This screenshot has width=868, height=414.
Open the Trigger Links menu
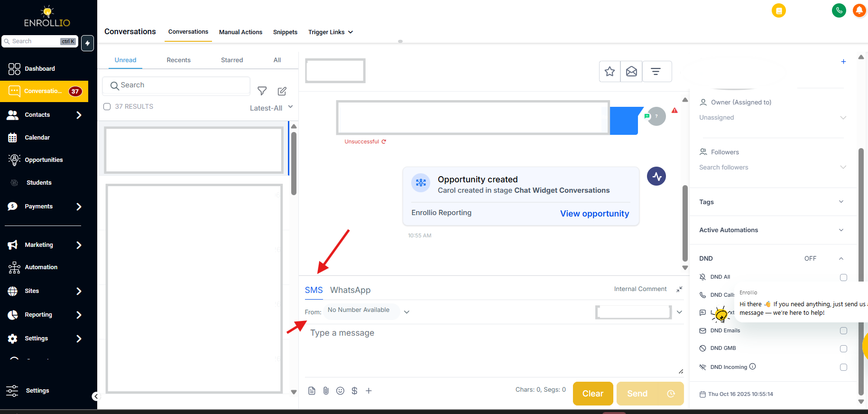pyautogui.click(x=331, y=32)
